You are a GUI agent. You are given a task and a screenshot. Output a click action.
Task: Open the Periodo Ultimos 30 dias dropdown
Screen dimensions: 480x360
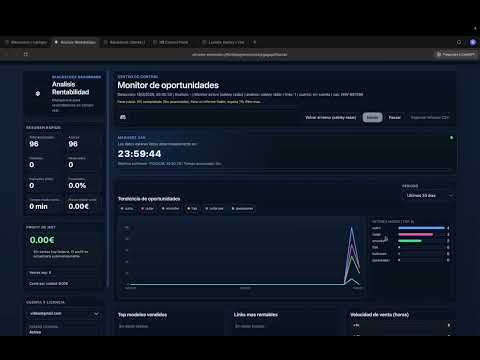[x=429, y=195]
